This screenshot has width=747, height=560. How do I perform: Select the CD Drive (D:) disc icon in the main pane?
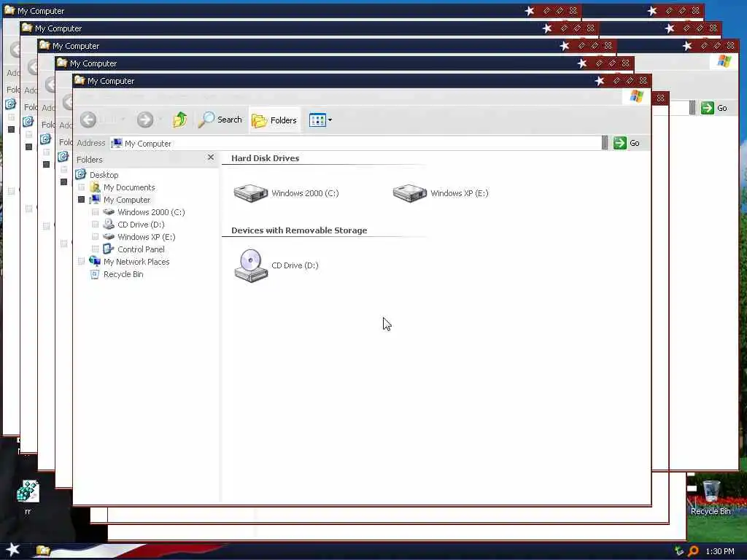coord(251,265)
